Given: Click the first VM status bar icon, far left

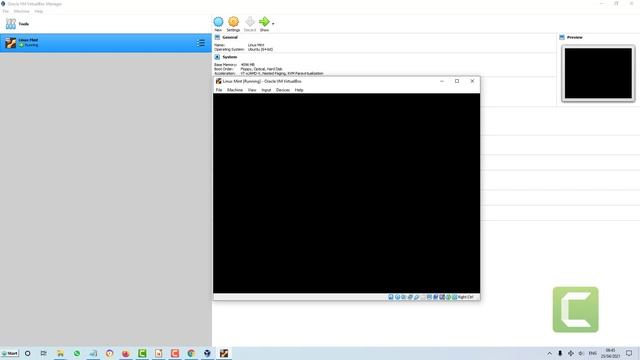Looking at the screenshot, I should point(391,297).
